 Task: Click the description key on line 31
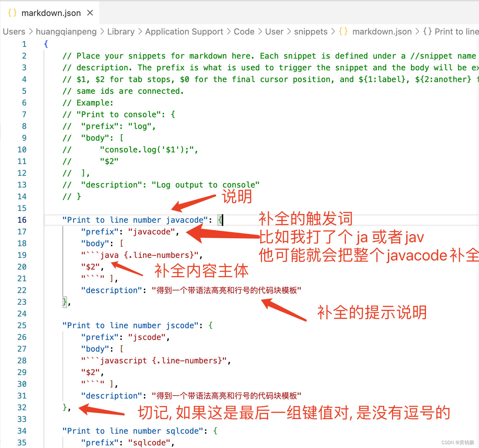coord(111,396)
